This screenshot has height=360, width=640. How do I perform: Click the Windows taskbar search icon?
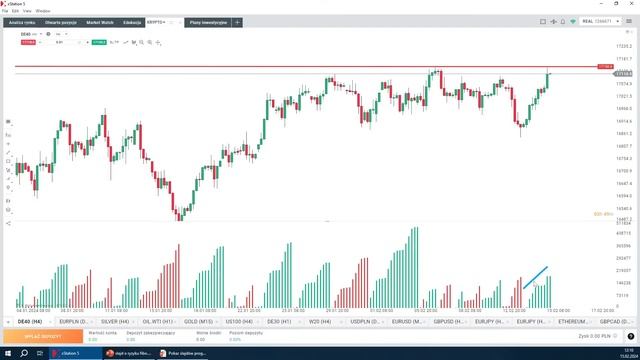pyautogui.click(x=24, y=353)
